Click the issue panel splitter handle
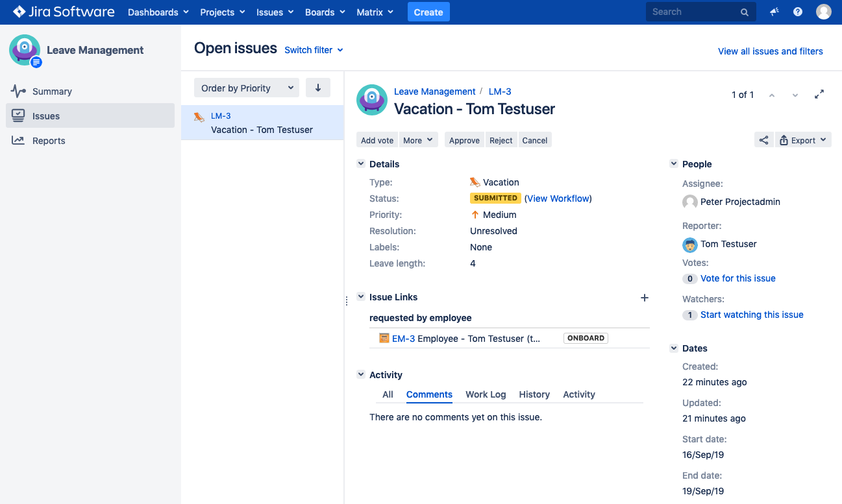Screen dimensions: 842x504 (346, 300)
